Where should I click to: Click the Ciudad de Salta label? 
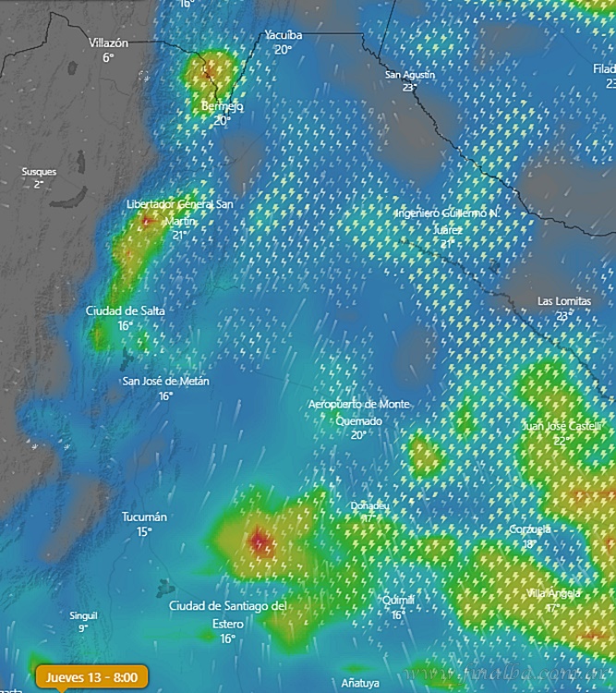click(126, 311)
